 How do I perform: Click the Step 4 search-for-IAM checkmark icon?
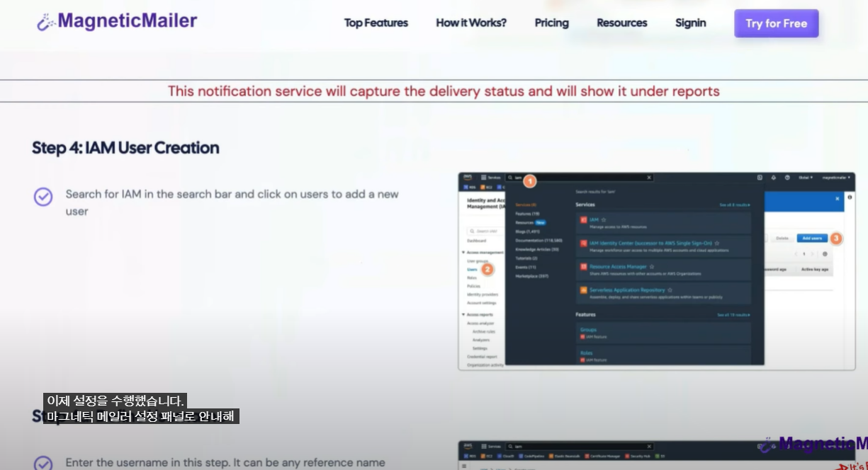[43, 197]
